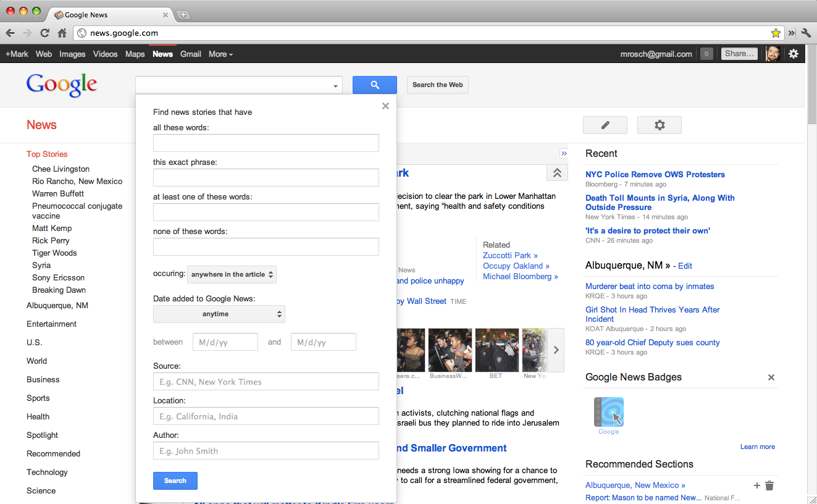Image resolution: width=817 pixels, height=504 pixels.
Task: Open Google bar options gear
Action: [x=794, y=54]
